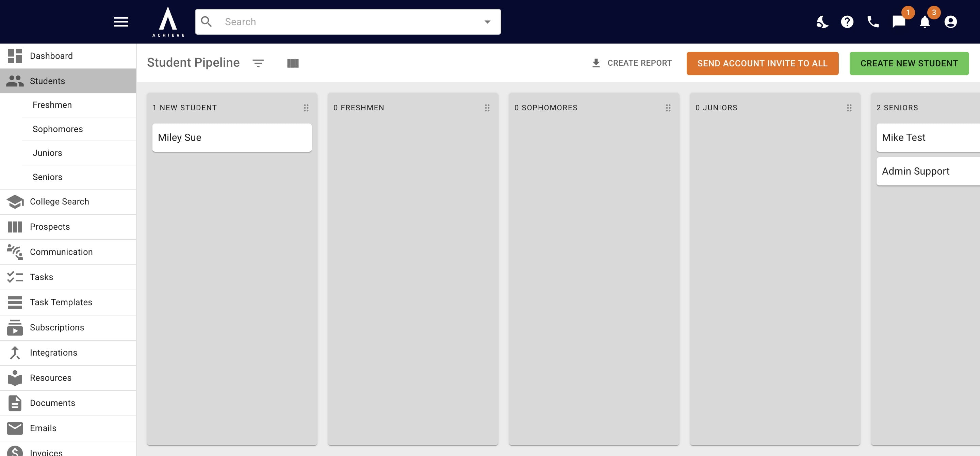Screen dimensions: 980x456
Task: Open the Miley Sue student card
Action: [x=232, y=138]
